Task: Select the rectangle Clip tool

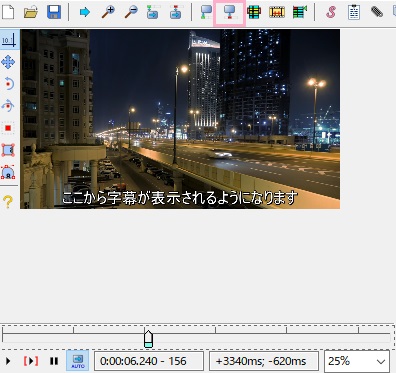Action: 8,150
